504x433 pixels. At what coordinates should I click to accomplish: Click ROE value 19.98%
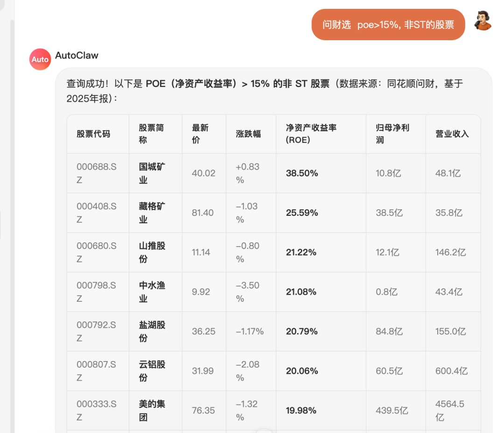(301, 411)
